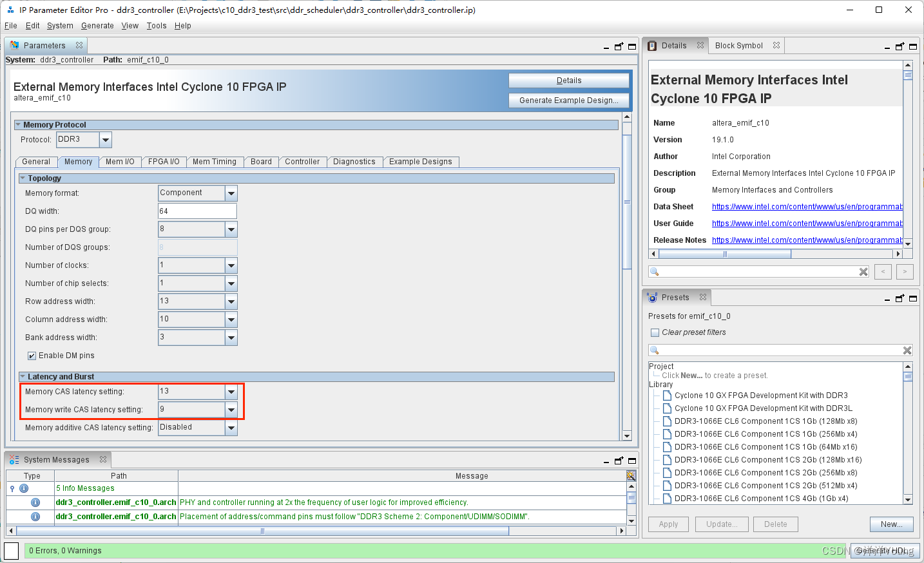Open the Memory write CAS latency dropdown
Image resolution: width=924 pixels, height=563 pixels.
[x=231, y=410]
